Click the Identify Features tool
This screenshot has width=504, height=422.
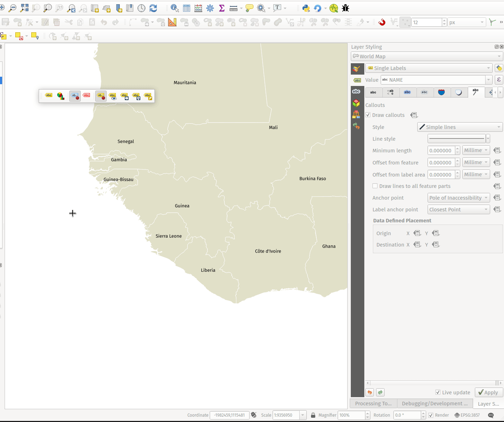pyautogui.click(x=175, y=8)
